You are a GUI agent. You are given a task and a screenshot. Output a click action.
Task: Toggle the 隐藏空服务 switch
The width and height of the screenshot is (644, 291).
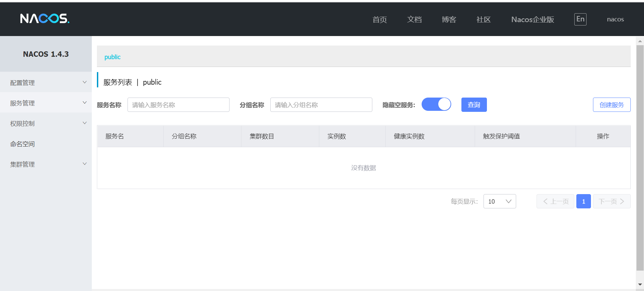tap(436, 104)
